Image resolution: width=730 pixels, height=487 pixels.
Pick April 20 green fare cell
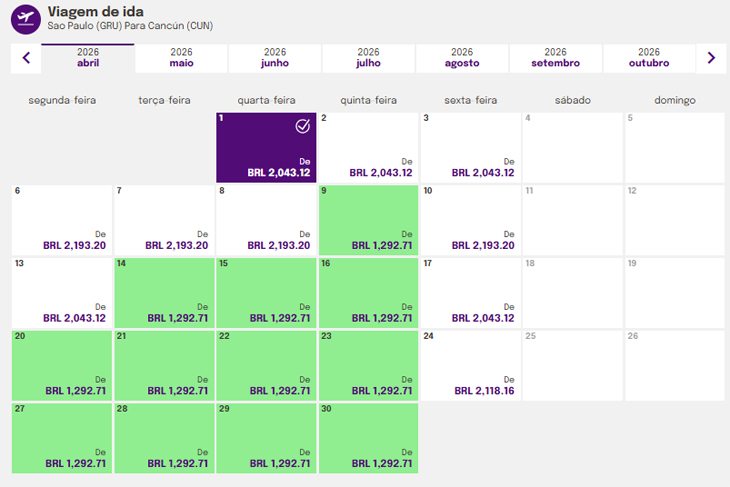coord(62,365)
